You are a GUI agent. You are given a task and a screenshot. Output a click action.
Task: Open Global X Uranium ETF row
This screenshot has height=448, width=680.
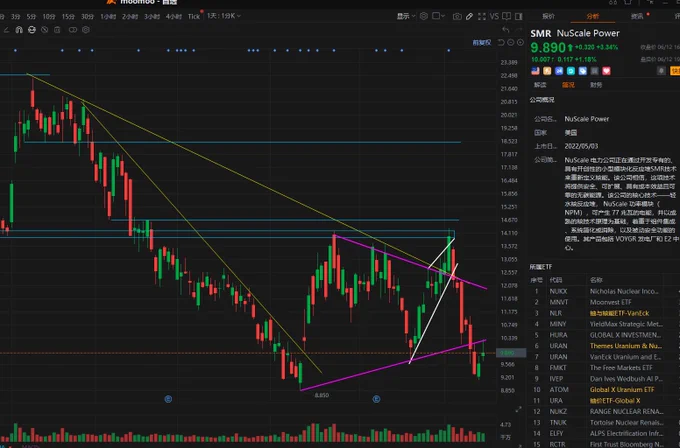click(605, 389)
